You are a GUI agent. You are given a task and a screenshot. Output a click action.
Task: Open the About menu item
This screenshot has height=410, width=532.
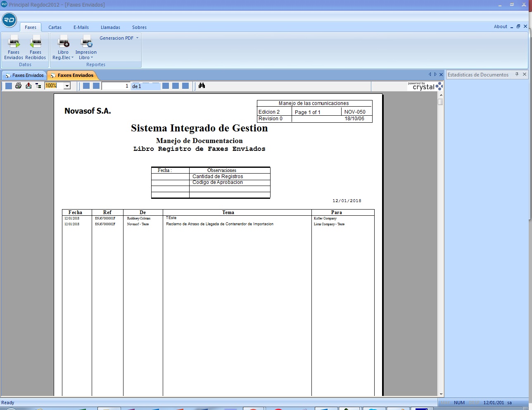(x=501, y=26)
